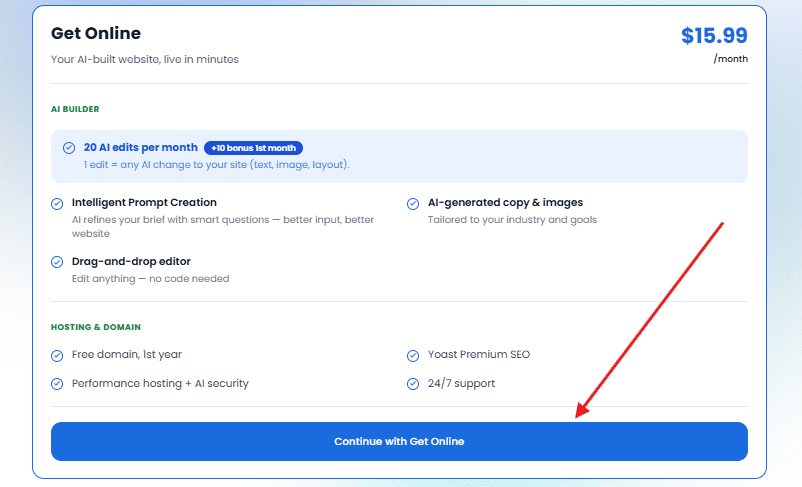The height and width of the screenshot is (487, 802).
Task: Click the HOSTING & DOMAIN section label
Action: tap(96, 327)
